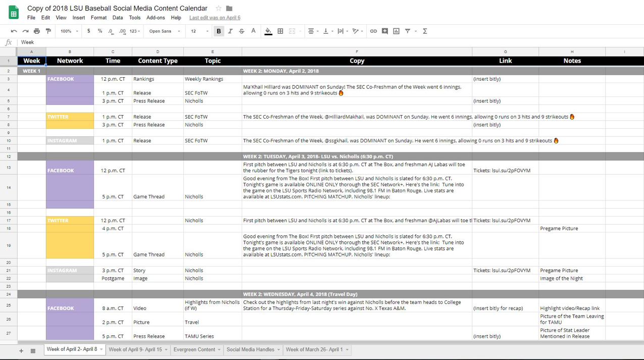This screenshot has height=360, width=644.
Task: Open the Format menu
Action: pos(98,18)
